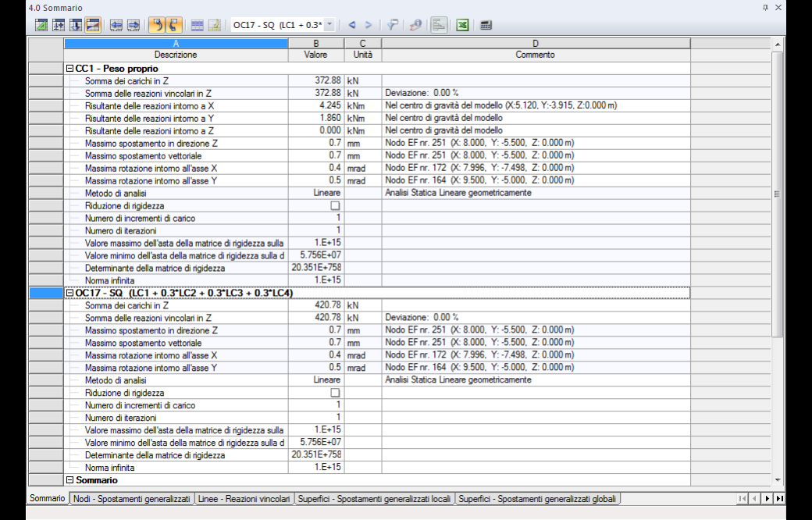Export table to Excel icon
This screenshot has width=812, height=520.
click(x=462, y=25)
